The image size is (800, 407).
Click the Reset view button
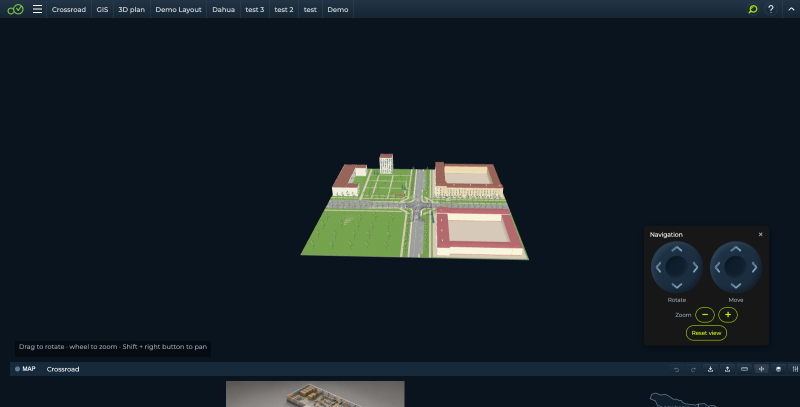coord(706,333)
